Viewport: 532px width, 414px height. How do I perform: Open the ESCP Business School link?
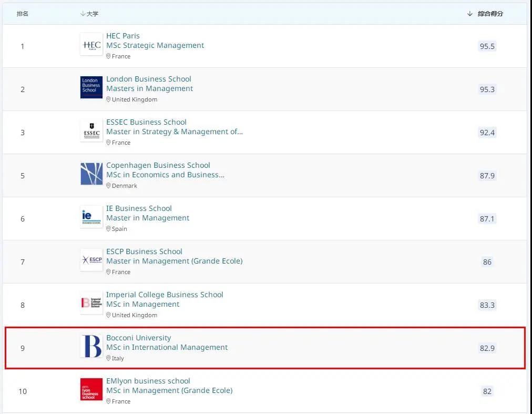pos(144,251)
